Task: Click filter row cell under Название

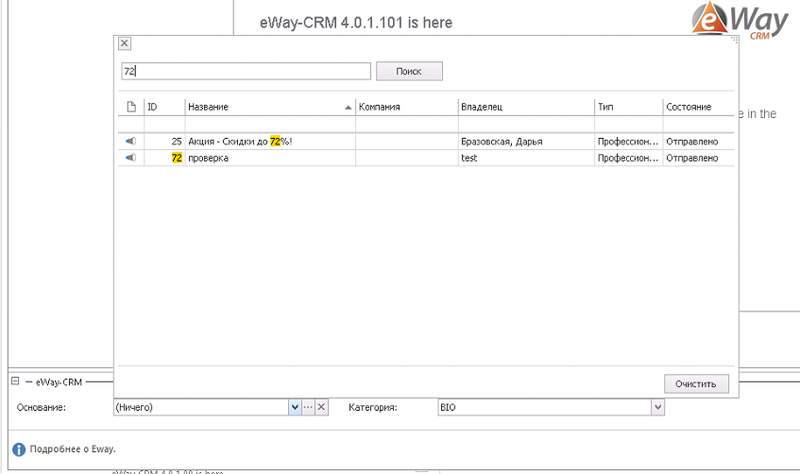Action: click(x=270, y=124)
